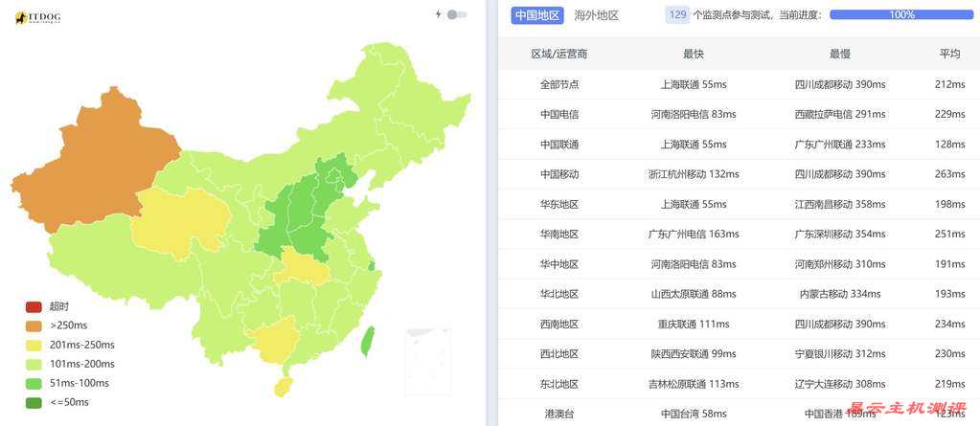Toggle the fast mode switch

point(457,14)
